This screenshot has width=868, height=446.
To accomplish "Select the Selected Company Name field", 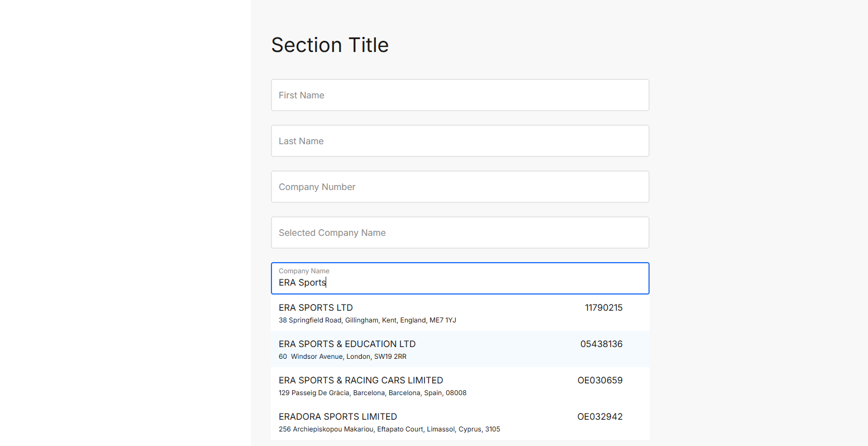I will point(460,233).
